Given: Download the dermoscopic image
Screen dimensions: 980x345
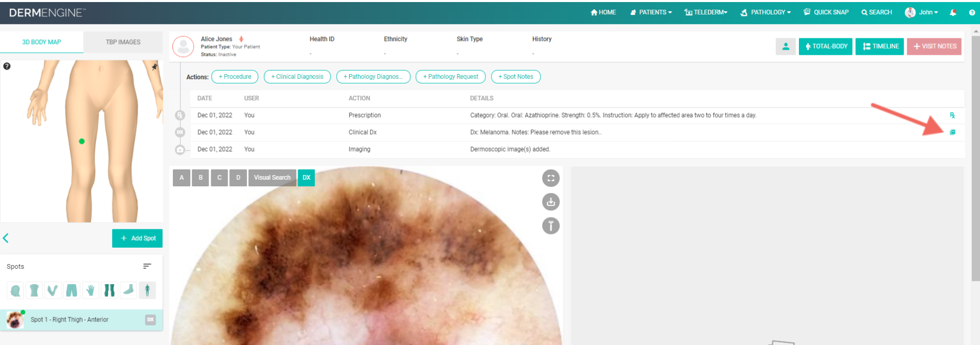Looking at the screenshot, I should click(550, 202).
